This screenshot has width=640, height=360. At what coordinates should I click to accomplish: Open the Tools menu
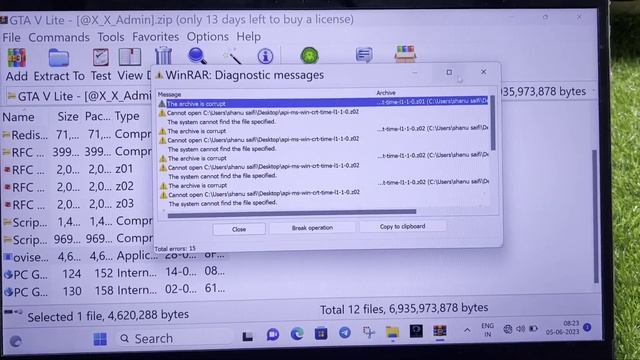point(111,37)
